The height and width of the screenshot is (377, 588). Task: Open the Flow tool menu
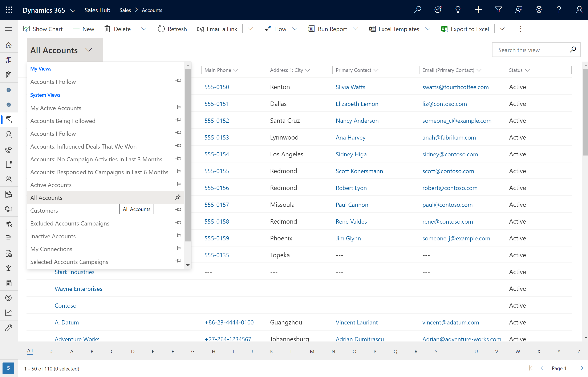[x=295, y=29]
